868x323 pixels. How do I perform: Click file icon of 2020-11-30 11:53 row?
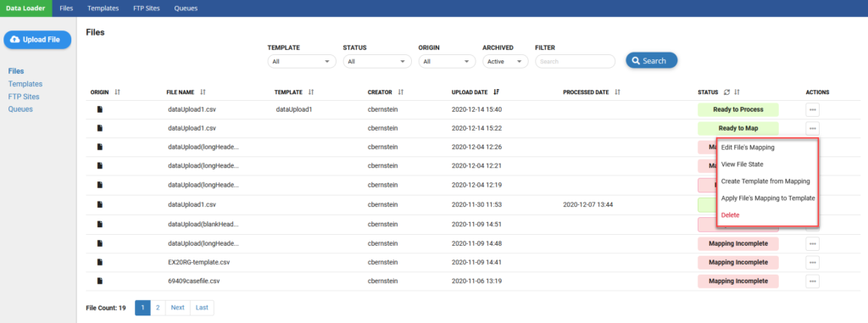coord(100,204)
